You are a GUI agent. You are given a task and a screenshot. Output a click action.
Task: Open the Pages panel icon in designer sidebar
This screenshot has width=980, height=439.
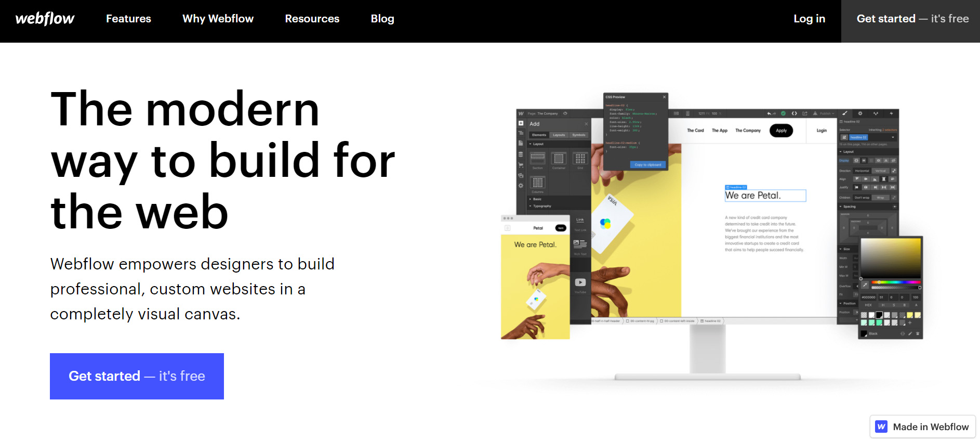(x=521, y=143)
